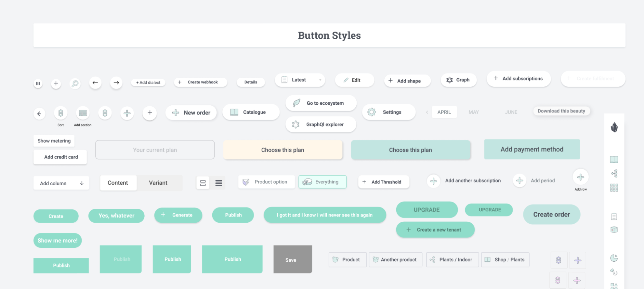Click the Add row plus icon
Viewport: 644px width, 289px height.
[x=581, y=177]
